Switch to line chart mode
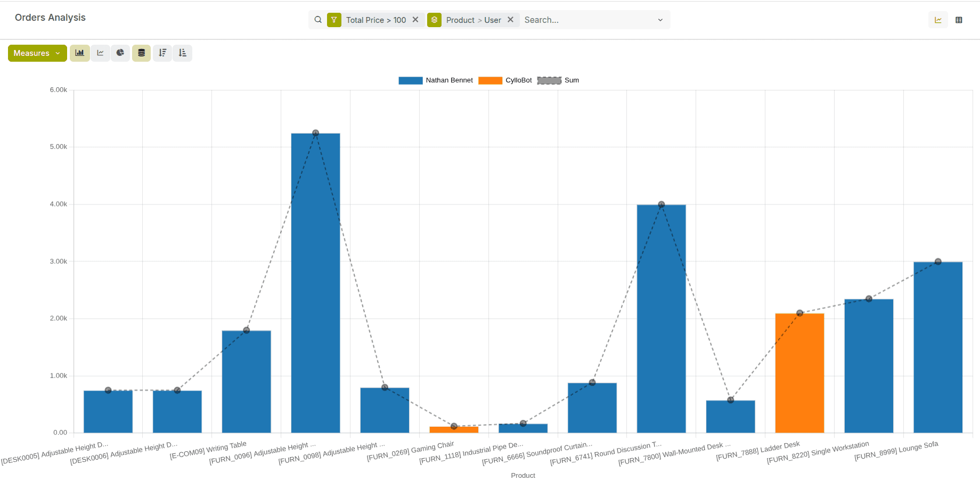The image size is (980, 481). click(100, 53)
